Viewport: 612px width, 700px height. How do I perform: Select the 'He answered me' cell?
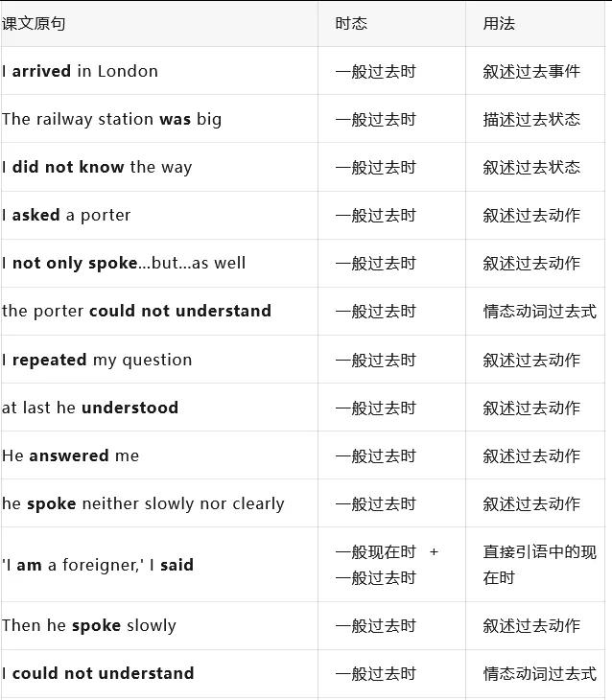[70, 455]
